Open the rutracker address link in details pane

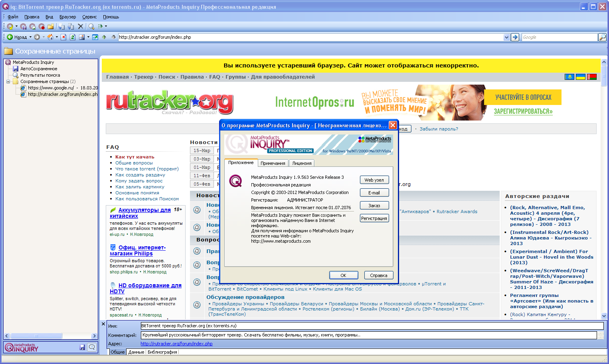(176, 344)
